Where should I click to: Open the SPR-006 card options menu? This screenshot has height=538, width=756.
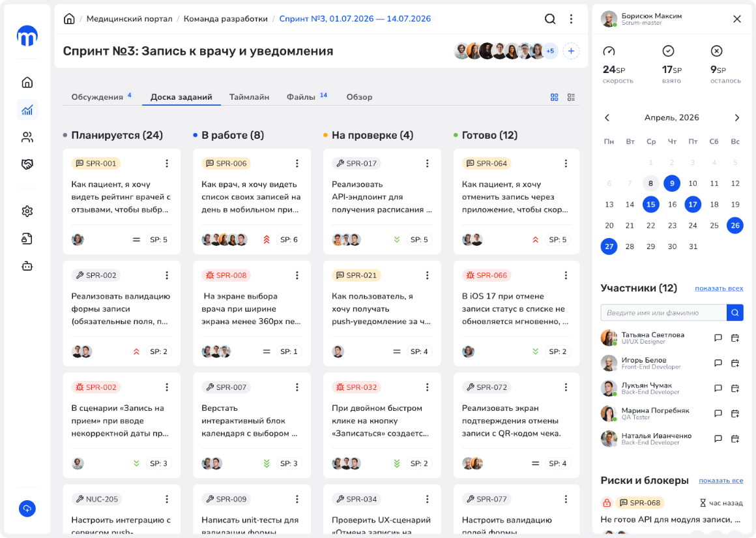pyautogui.click(x=297, y=164)
